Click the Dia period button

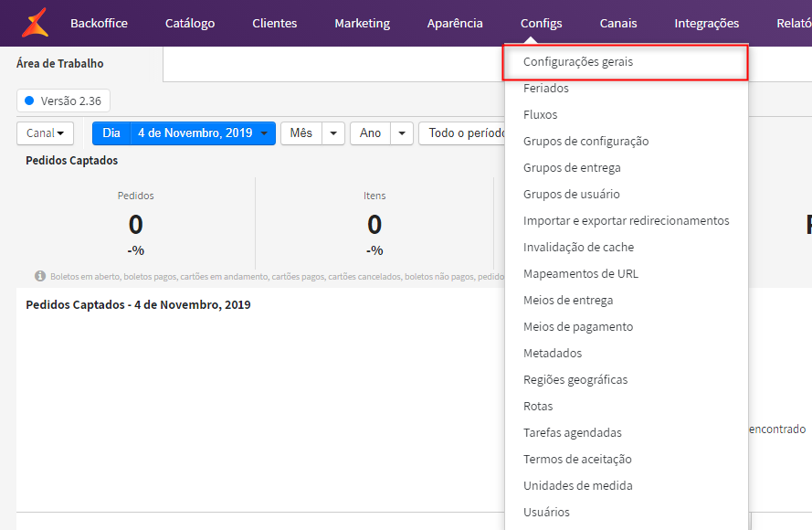click(111, 133)
